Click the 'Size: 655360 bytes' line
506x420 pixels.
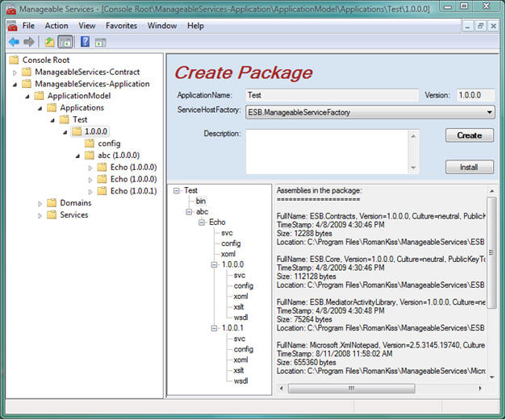click(x=306, y=363)
